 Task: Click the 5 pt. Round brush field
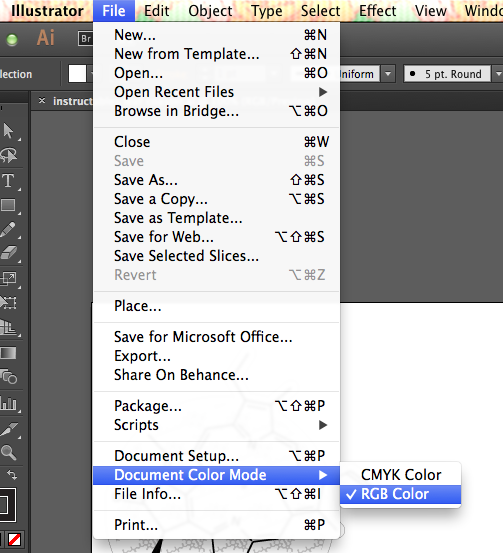click(447, 74)
